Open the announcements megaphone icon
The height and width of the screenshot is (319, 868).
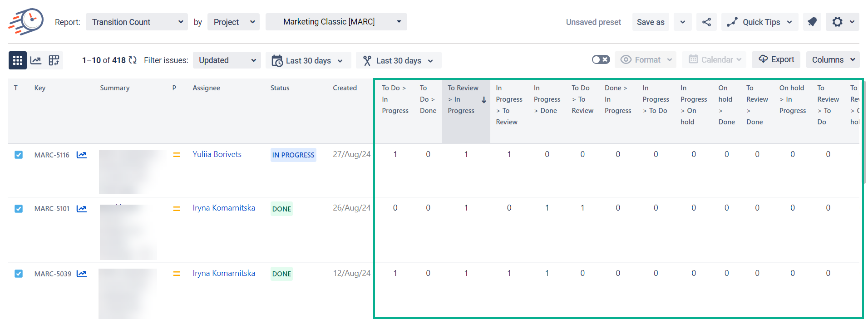click(812, 22)
